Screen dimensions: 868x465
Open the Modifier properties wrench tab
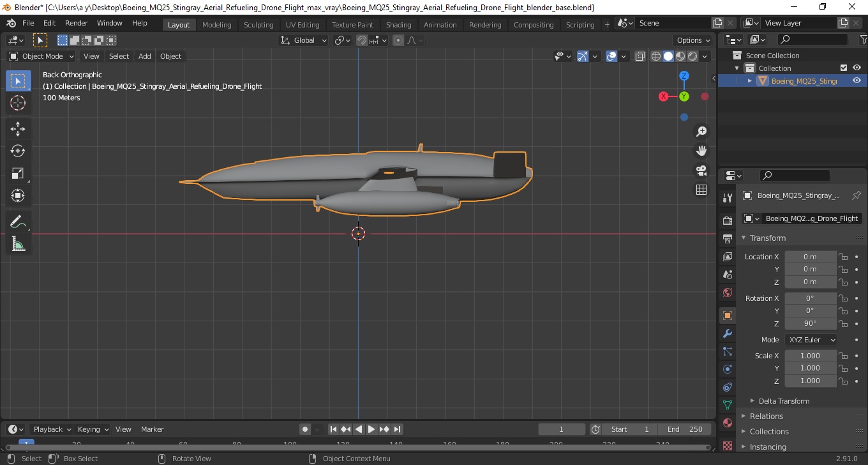pyautogui.click(x=727, y=333)
